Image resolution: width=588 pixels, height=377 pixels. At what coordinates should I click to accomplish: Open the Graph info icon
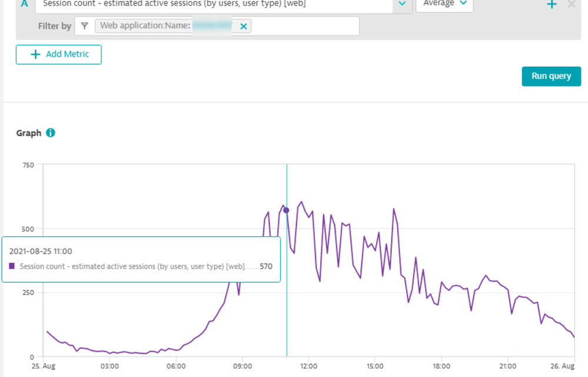[51, 133]
